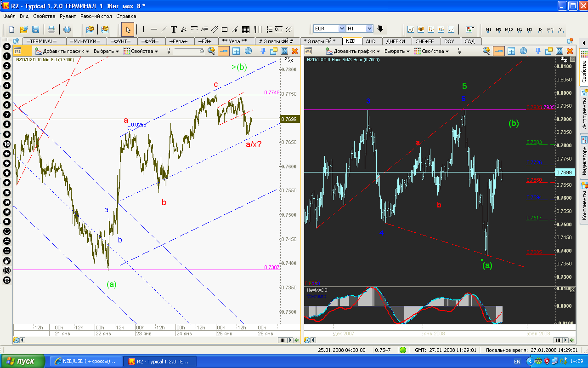Select the rectangle drawing tool

click(225, 29)
